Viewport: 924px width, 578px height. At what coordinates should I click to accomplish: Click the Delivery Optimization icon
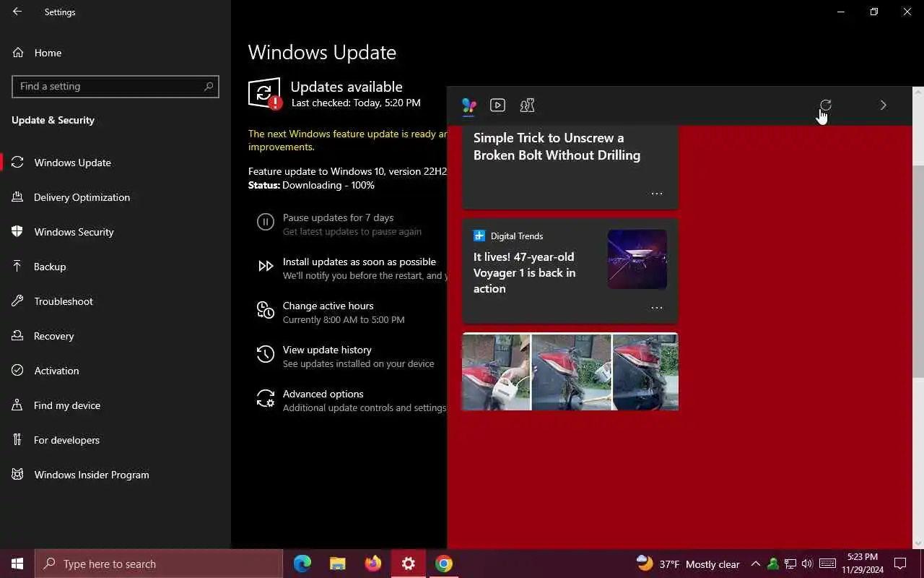(x=18, y=197)
